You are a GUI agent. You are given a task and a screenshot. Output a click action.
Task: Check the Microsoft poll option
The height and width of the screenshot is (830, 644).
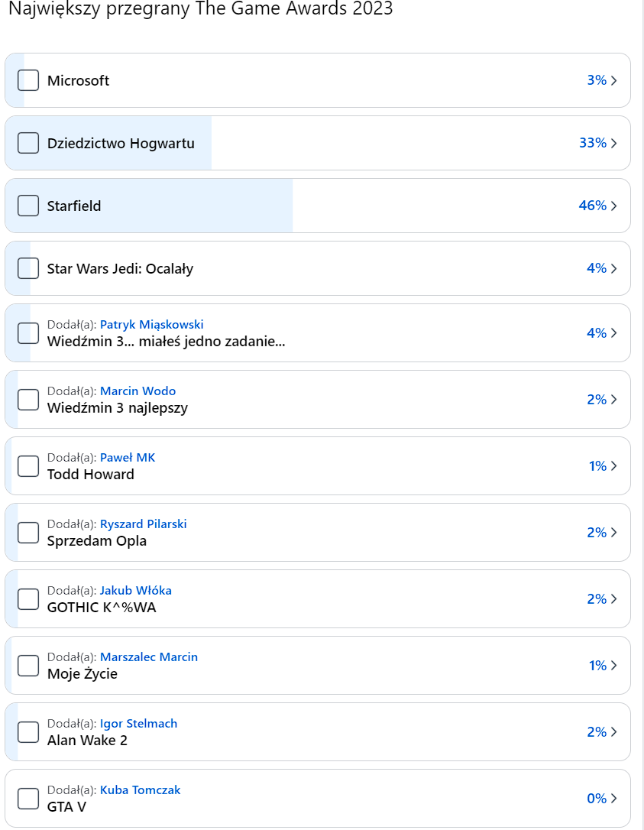(28, 80)
